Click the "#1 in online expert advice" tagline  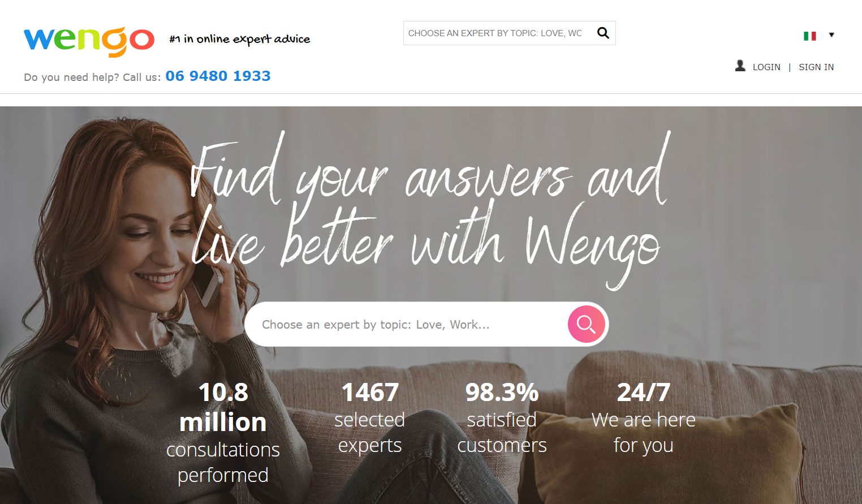tap(240, 39)
